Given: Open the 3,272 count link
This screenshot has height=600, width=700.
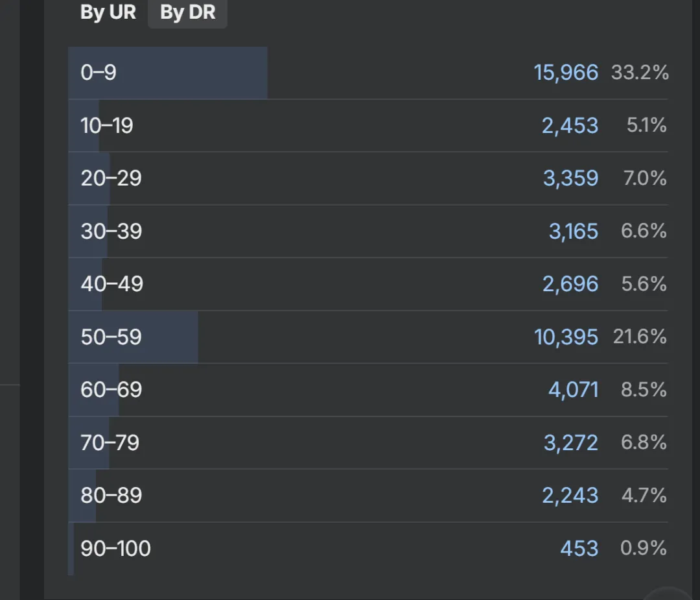Looking at the screenshot, I should pyautogui.click(x=570, y=442).
